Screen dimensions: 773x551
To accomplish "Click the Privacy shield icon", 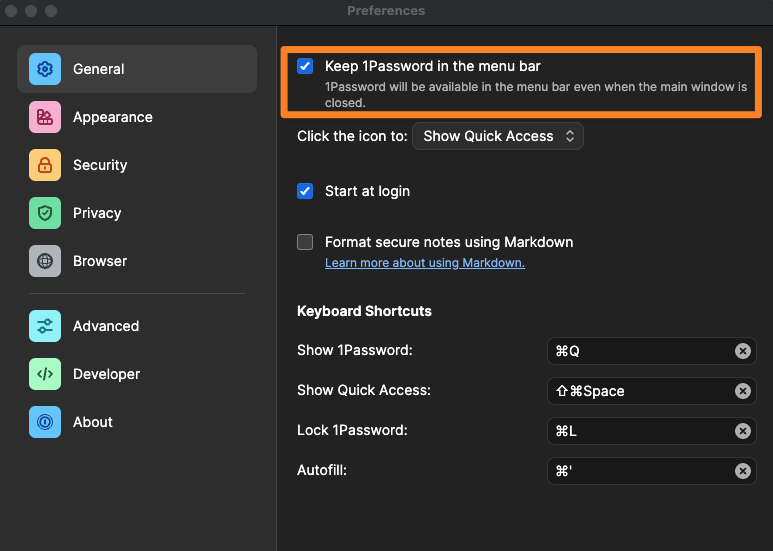I will click(45, 213).
